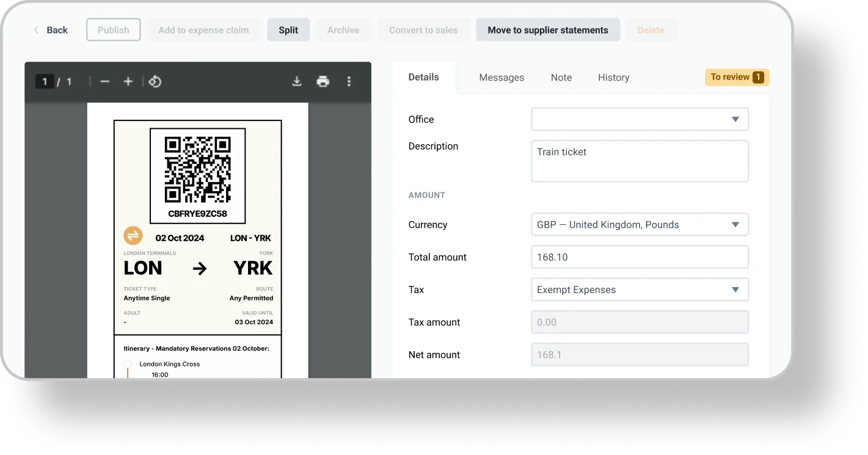Zoom in the PDF with the plus icon

tap(128, 82)
